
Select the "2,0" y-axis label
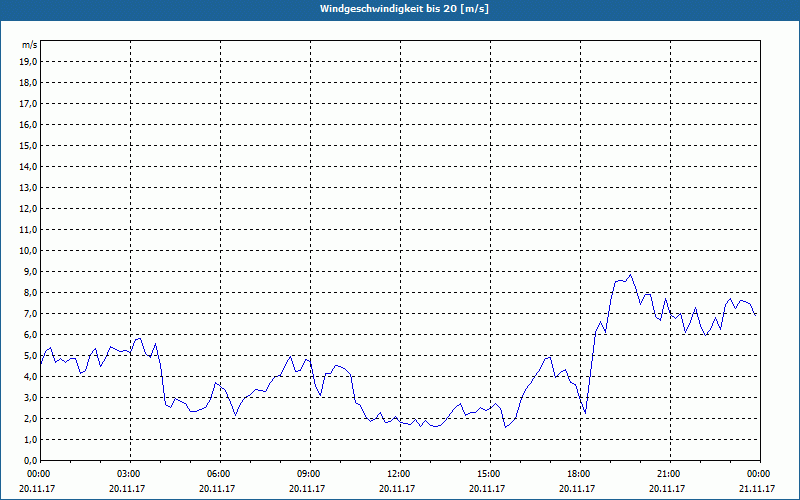coord(30,418)
